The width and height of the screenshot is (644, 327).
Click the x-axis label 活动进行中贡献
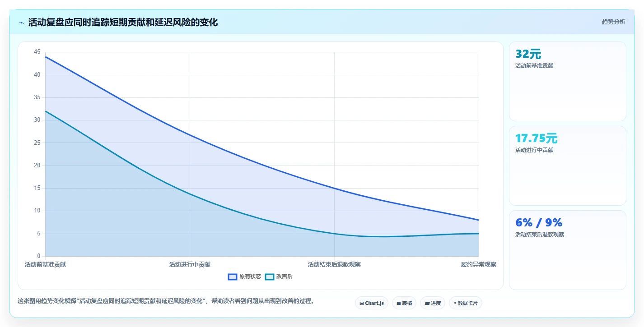[190, 264]
